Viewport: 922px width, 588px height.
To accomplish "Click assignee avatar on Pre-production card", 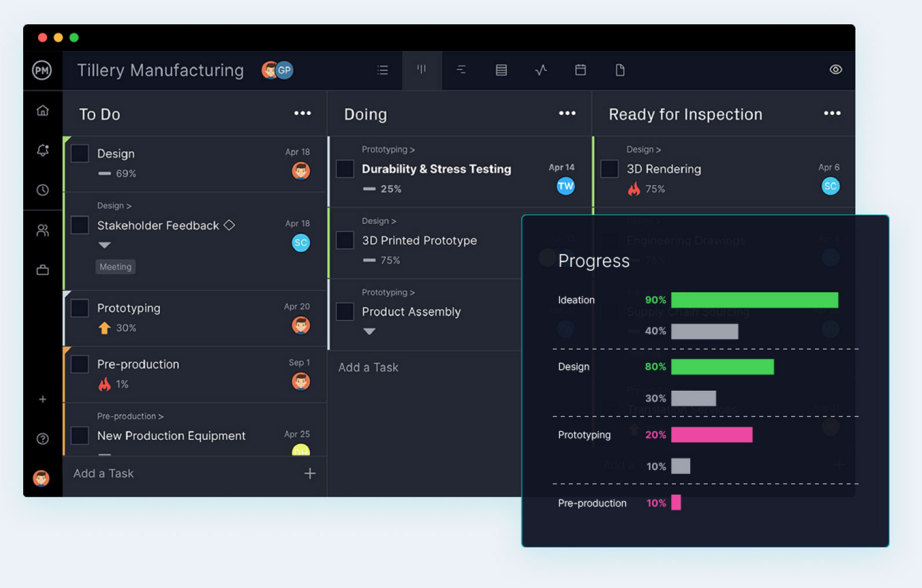I will pos(301,381).
